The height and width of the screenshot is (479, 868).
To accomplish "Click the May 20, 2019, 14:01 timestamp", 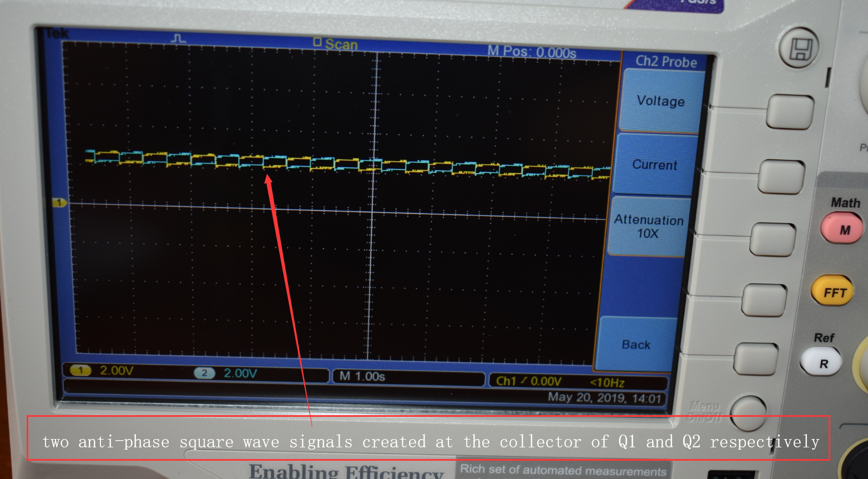I will click(x=605, y=398).
